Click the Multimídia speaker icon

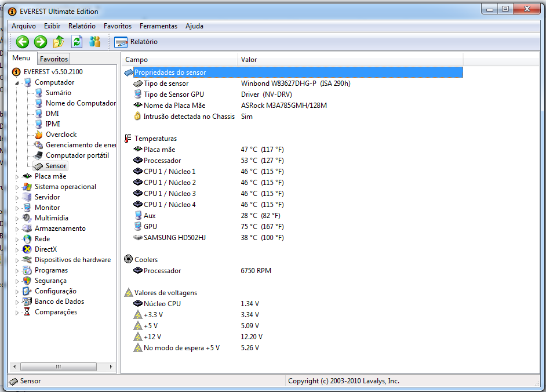click(x=27, y=218)
